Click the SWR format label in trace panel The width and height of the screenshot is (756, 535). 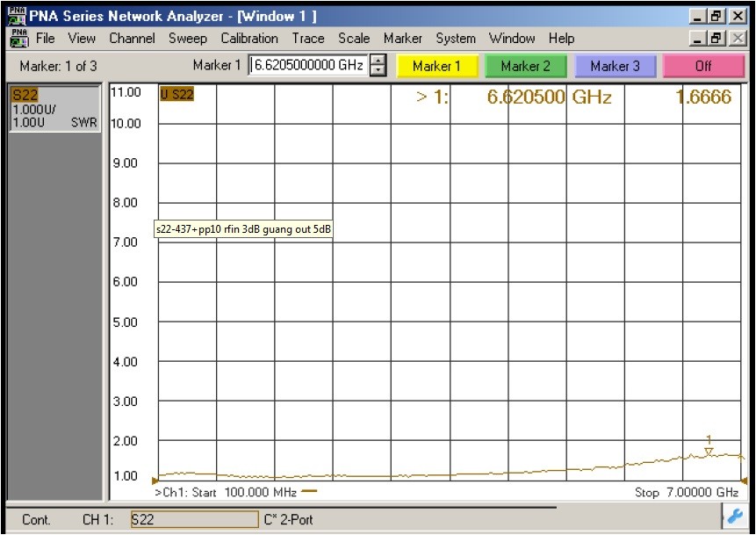coord(84,122)
